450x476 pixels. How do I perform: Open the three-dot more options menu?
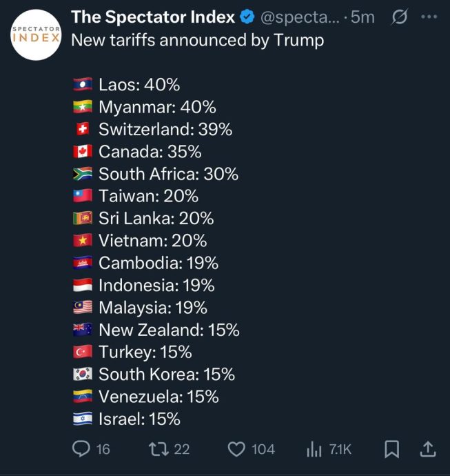click(x=429, y=17)
